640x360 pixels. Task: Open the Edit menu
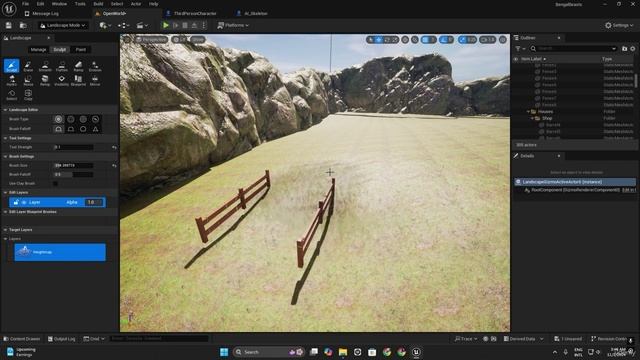(40, 4)
